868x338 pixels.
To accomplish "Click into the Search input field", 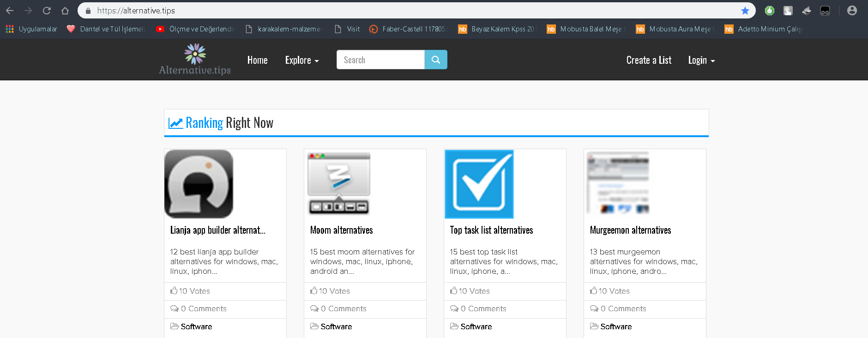I will click(x=380, y=60).
